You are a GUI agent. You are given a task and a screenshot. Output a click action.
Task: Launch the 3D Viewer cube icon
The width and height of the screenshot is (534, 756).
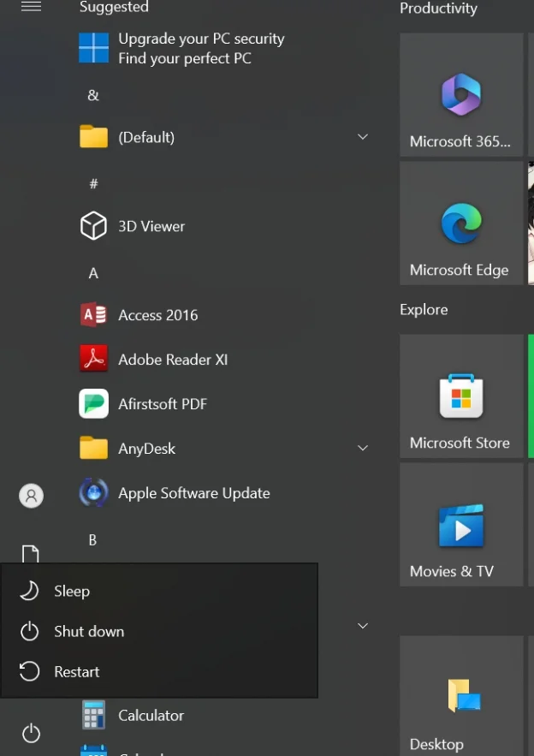[x=93, y=226]
